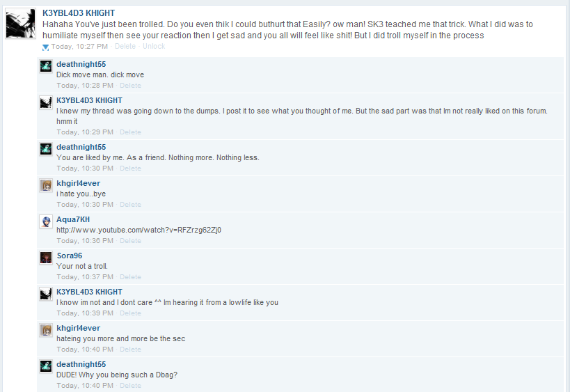This screenshot has width=570, height=392.
Task: Collapse comments with the blue arrow icon
Action: point(45,47)
